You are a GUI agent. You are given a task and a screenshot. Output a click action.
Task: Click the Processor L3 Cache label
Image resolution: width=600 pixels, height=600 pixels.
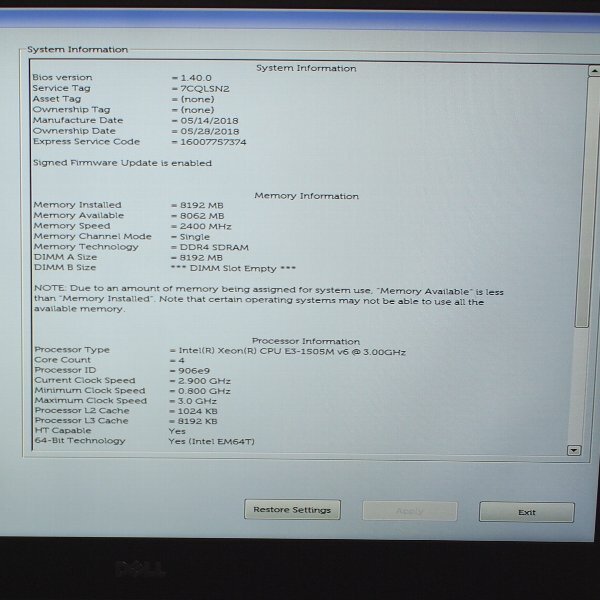tap(82, 421)
